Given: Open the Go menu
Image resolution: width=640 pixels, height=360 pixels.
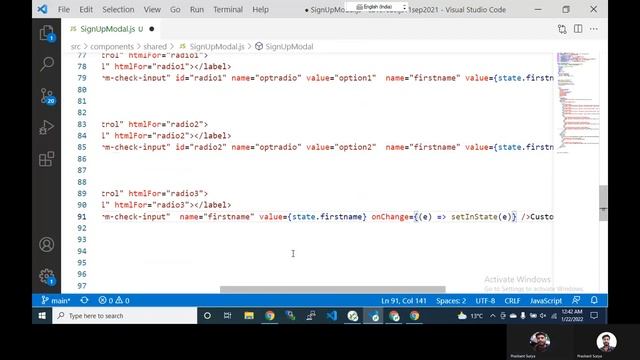Looking at the screenshot, I should point(175,9).
